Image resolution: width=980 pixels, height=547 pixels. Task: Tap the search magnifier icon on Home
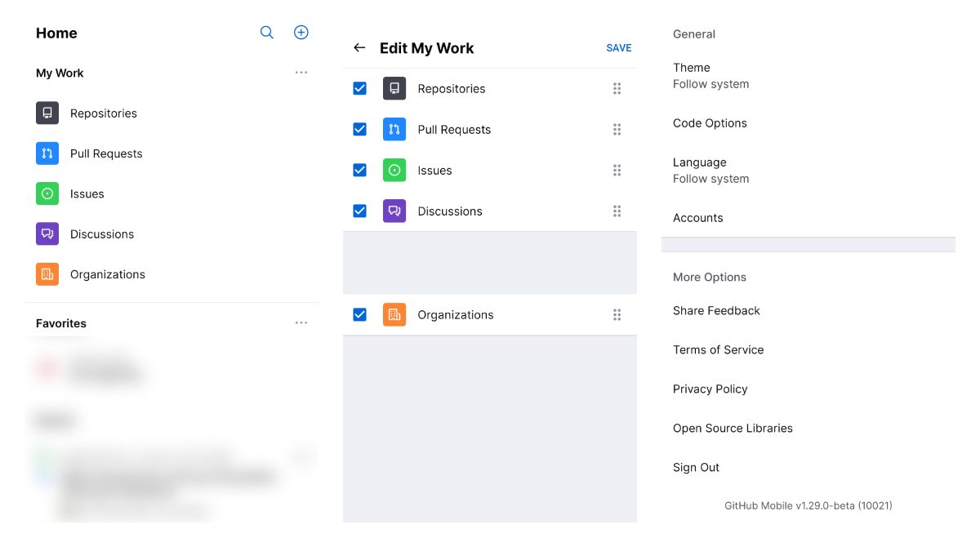267,33
